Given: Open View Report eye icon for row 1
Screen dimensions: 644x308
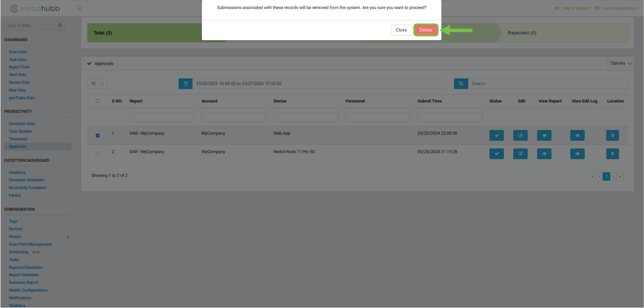Looking at the screenshot, I should 544,136.
